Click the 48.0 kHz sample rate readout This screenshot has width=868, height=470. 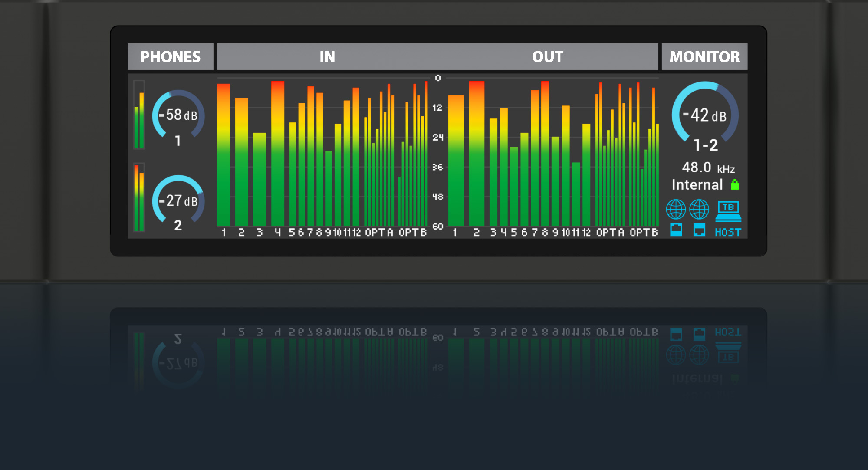[708, 168]
